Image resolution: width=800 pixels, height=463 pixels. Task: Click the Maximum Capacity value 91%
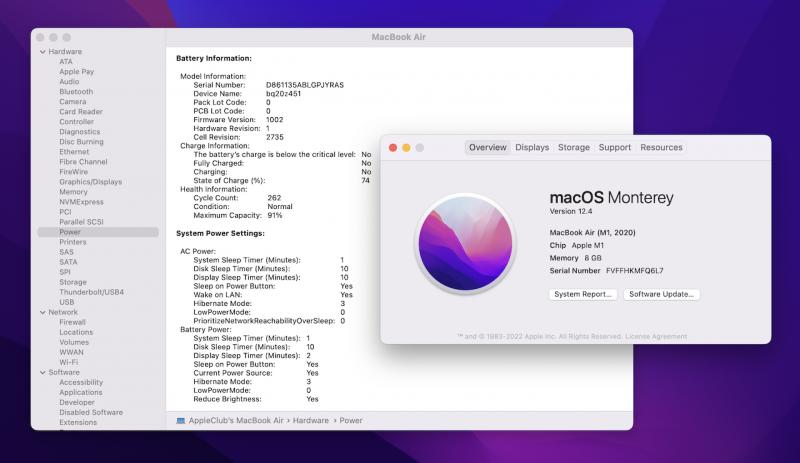point(274,215)
